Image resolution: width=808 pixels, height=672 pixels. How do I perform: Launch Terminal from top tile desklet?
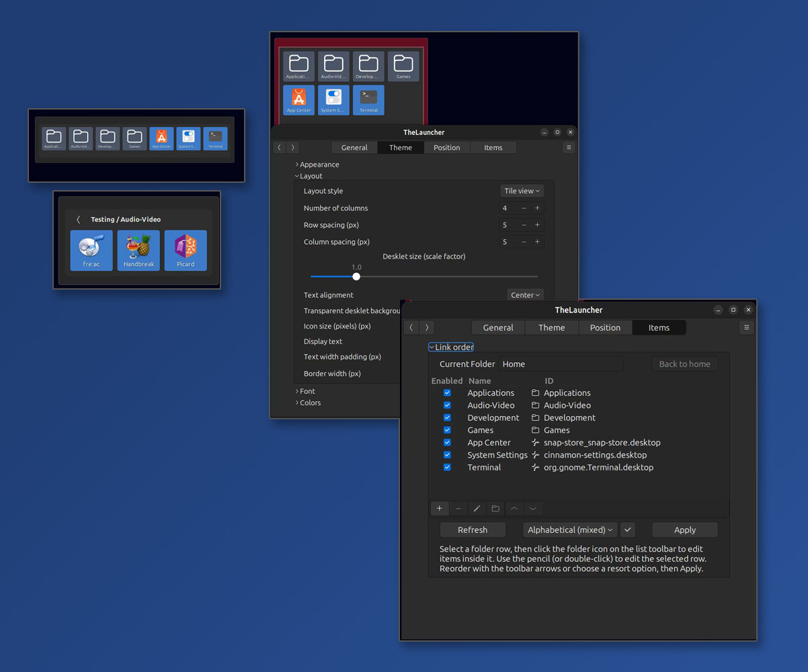click(x=368, y=100)
